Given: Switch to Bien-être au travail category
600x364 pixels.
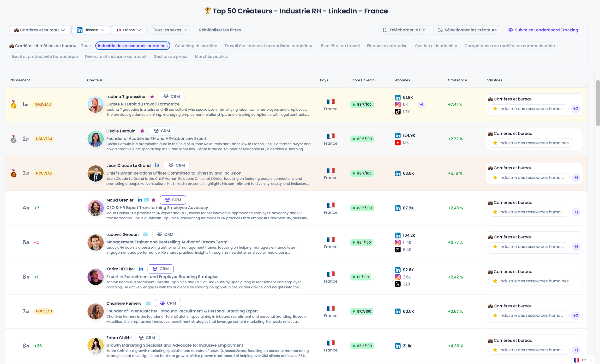Looking at the screenshot, I should 340,46.
